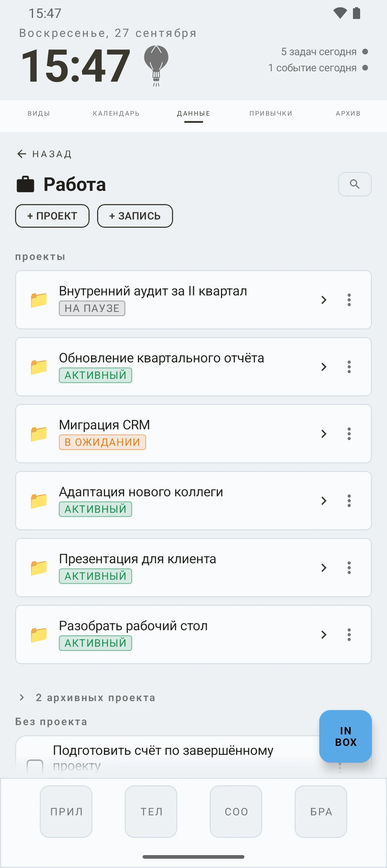Click АКТИВНЫЙ badge under Презентация для клиента
This screenshot has height=868, width=387.
click(x=96, y=576)
